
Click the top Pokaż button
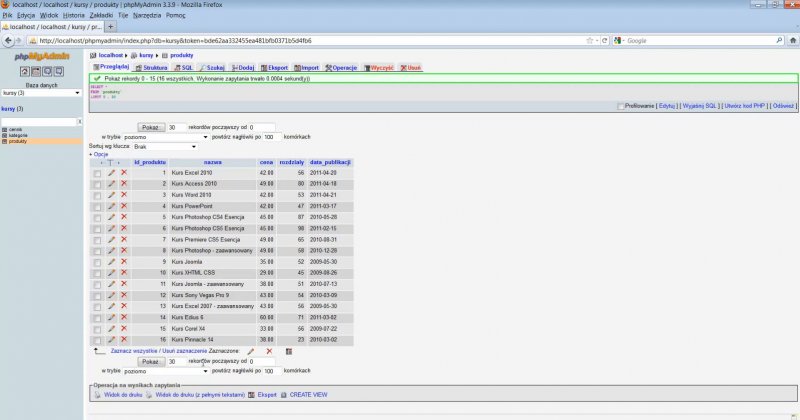coord(151,127)
